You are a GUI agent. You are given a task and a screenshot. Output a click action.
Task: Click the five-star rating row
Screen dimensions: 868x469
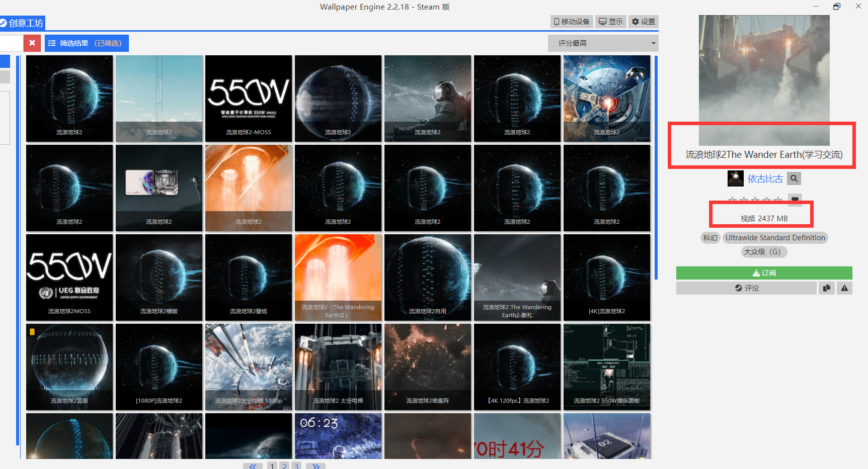tap(755, 200)
